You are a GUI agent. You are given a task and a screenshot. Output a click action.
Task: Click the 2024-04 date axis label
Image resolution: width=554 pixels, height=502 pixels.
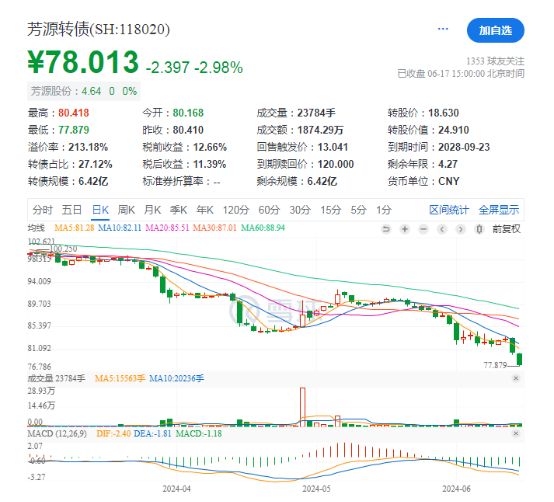pos(176,489)
